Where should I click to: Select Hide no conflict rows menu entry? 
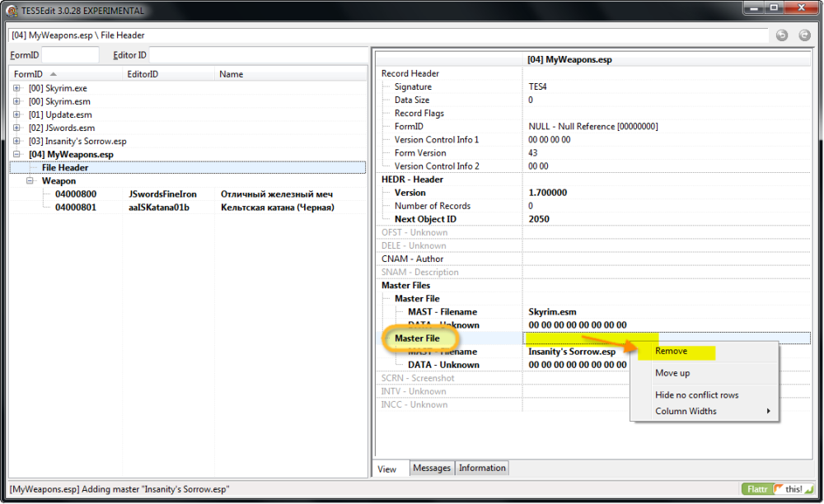point(696,395)
